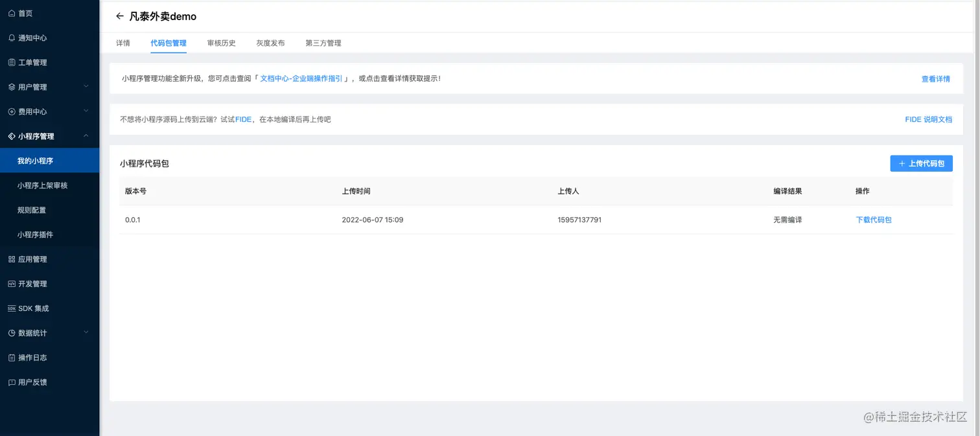The height and width of the screenshot is (436, 980).
Task: Switch to the 审核历史 tab
Action: pos(222,43)
